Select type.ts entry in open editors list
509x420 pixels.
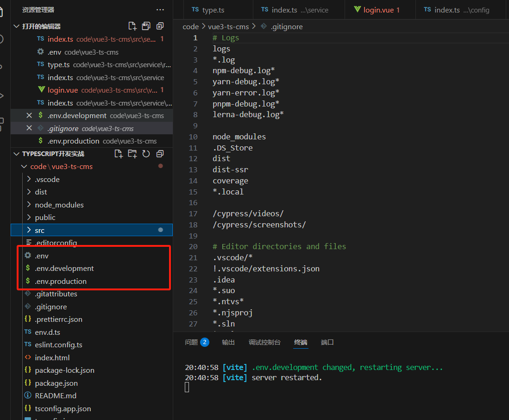(x=92, y=64)
